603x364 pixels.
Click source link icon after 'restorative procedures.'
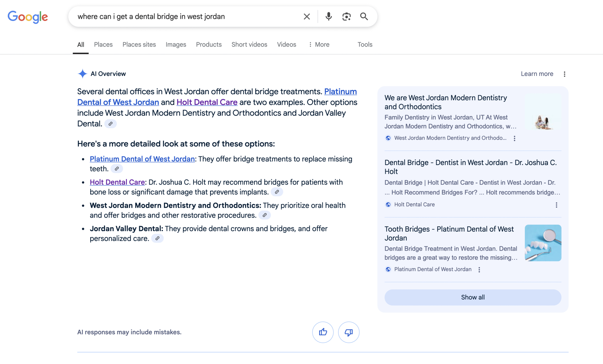pos(265,215)
